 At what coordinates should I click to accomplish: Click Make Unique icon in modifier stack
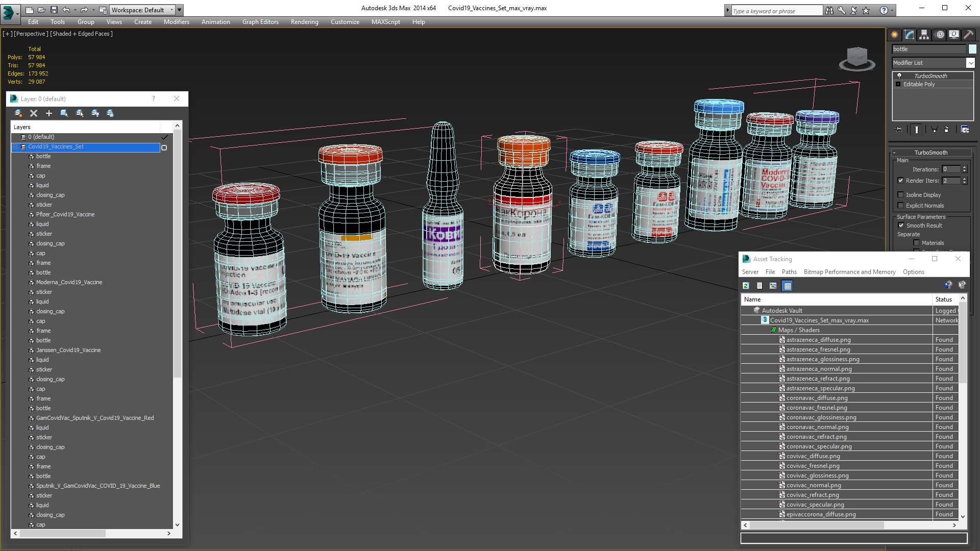tap(934, 130)
